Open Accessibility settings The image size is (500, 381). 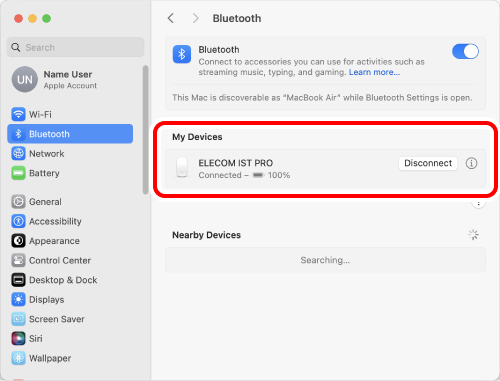point(70,221)
